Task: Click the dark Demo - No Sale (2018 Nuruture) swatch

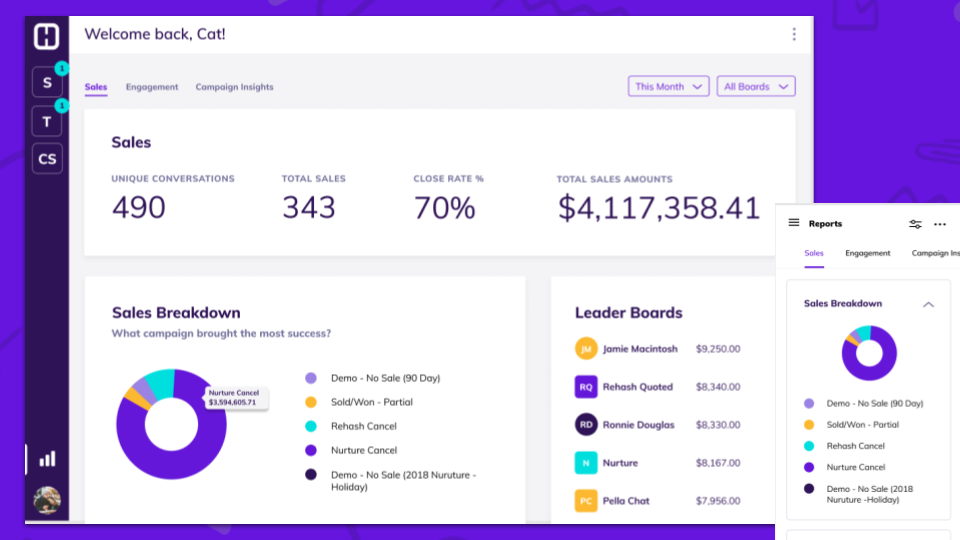Action: point(311,474)
